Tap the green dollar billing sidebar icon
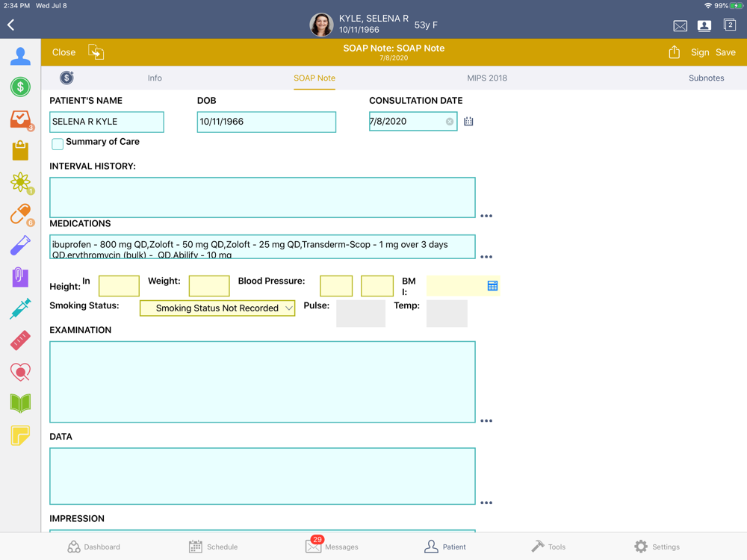Image resolution: width=747 pixels, height=560 pixels. point(20,87)
